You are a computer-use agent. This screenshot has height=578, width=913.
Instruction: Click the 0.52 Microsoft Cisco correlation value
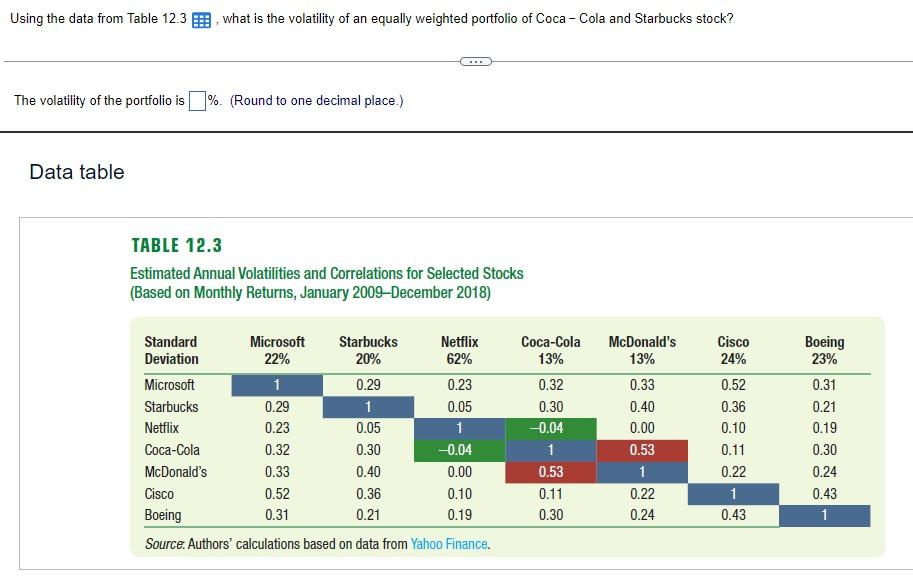coord(733,385)
